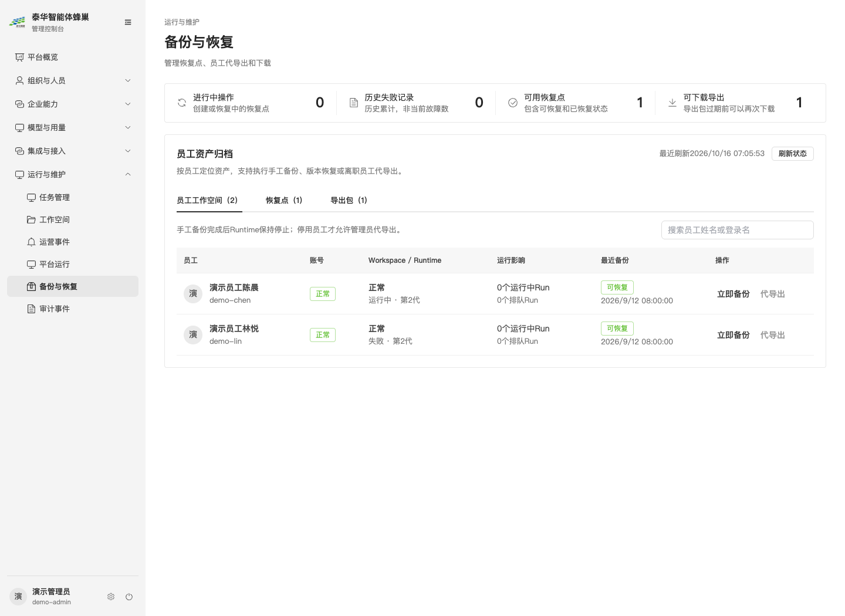Go to 平台概览 in the sidebar
The image size is (845, 616).
pyautogui.click(x=73, y=57)
